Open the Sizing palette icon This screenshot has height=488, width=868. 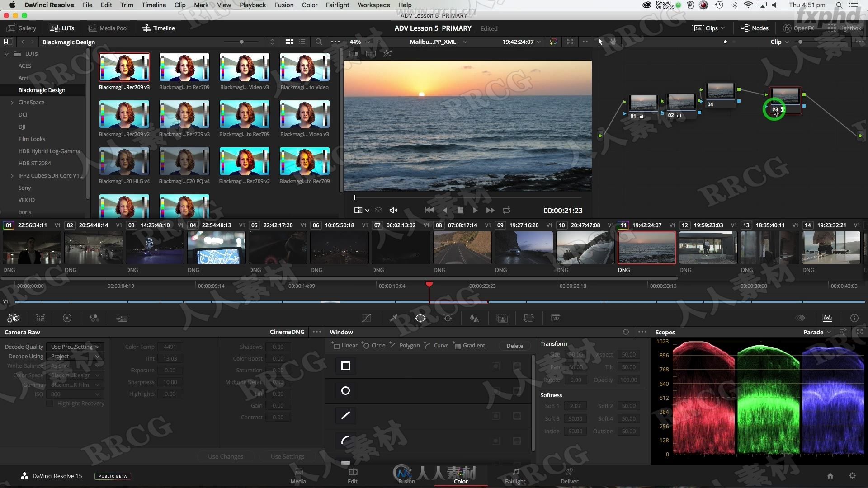tap(529, 318)
